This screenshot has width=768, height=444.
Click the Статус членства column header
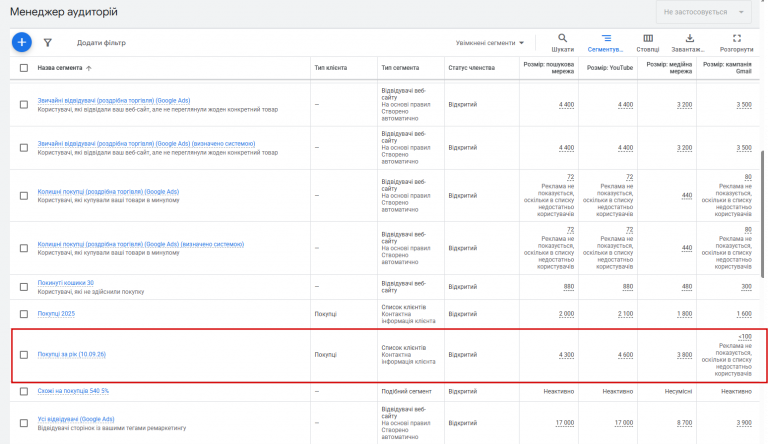pyautogui.click(x=472, y=68)
